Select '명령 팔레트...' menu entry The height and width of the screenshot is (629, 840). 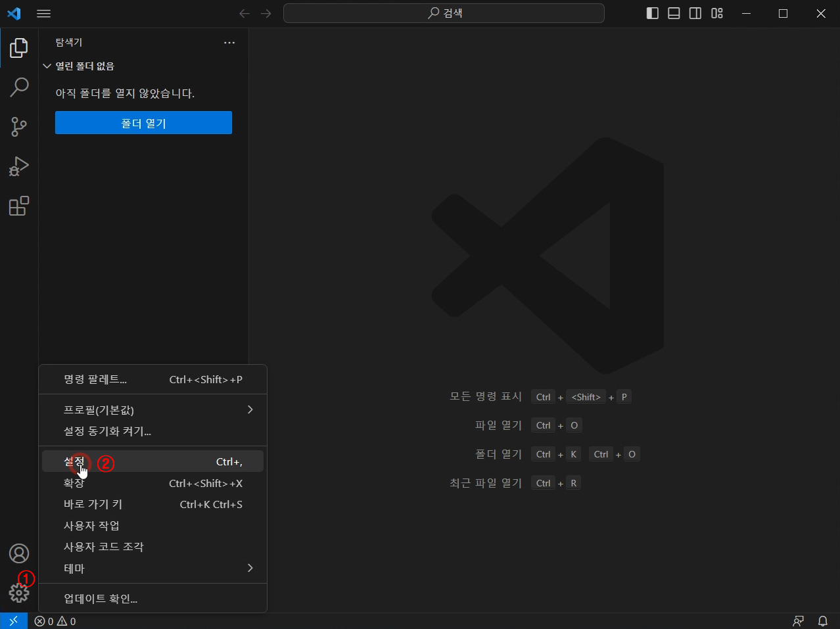click(x=152, y=379)
